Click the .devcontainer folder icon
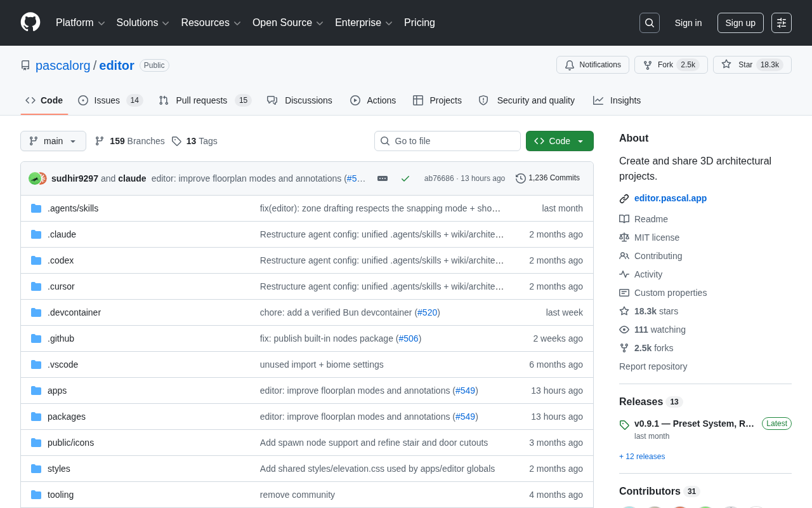This screenshot has height=508, width=812. click(36, 312)
